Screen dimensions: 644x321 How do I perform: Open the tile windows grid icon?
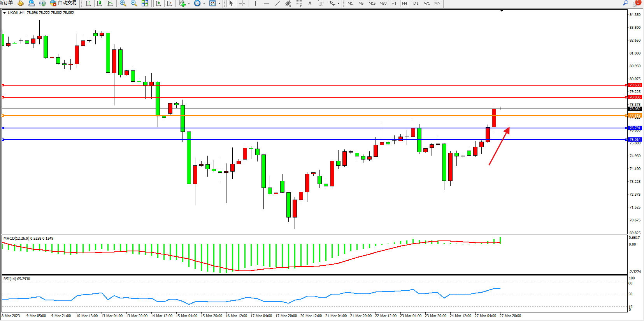[145, 4]
